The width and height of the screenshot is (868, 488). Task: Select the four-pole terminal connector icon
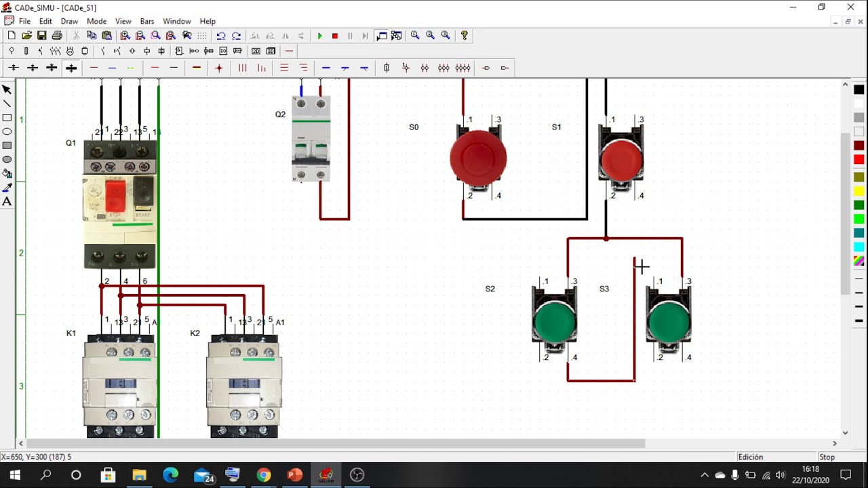coord(462,68)
